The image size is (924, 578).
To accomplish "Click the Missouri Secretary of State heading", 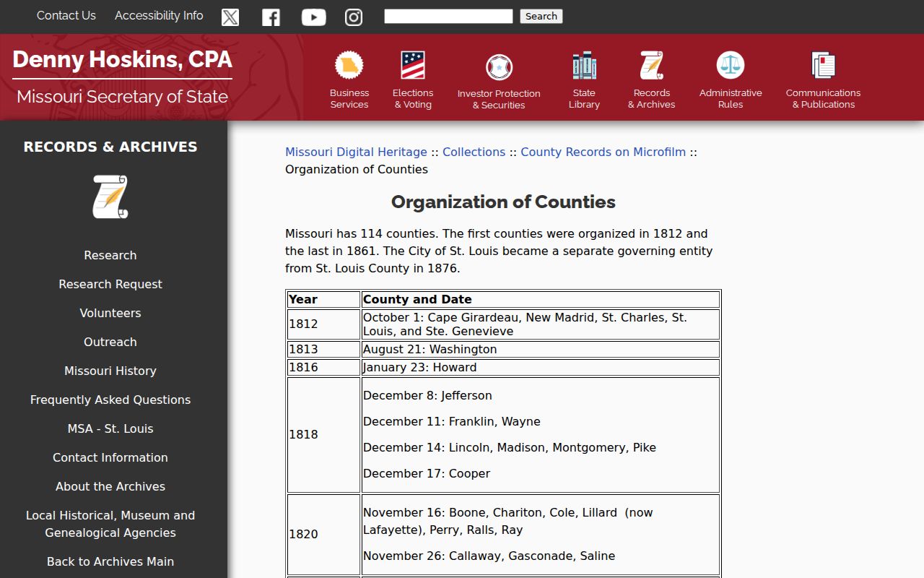I will coord(122,97).
